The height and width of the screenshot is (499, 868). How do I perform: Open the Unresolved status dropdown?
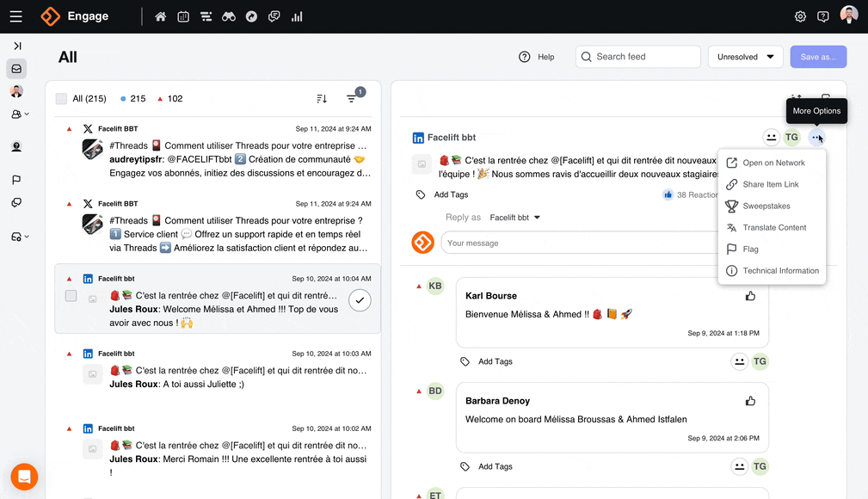(745, 57)
